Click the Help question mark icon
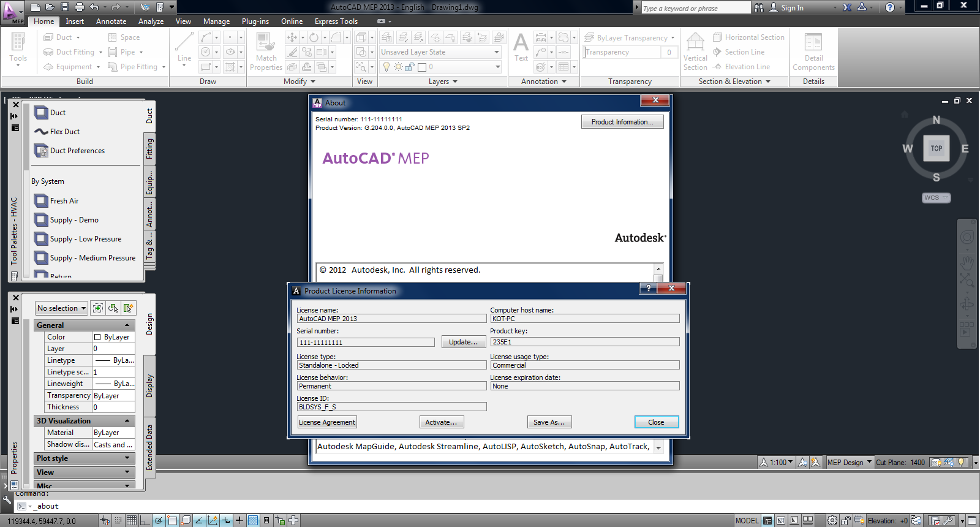The height and width of the screenshot is (527, 980). tap(890, 7)
